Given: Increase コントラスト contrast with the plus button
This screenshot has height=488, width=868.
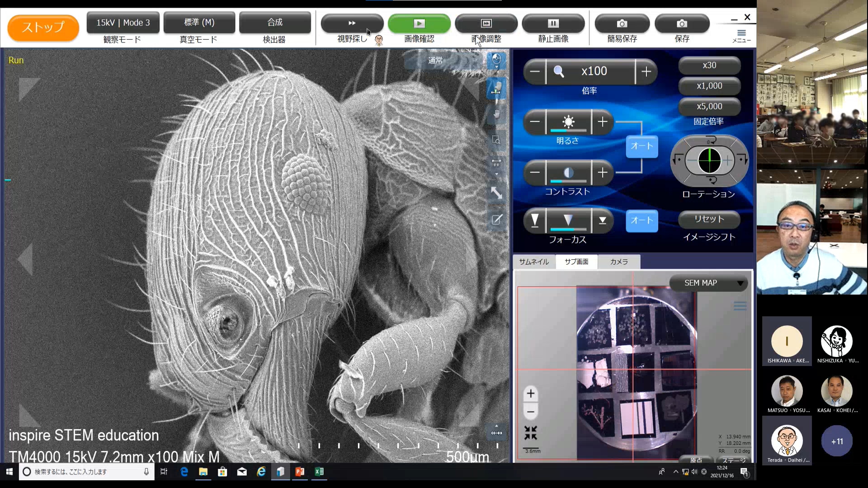Looking at the screenshot, I should (x=603, y=173).
